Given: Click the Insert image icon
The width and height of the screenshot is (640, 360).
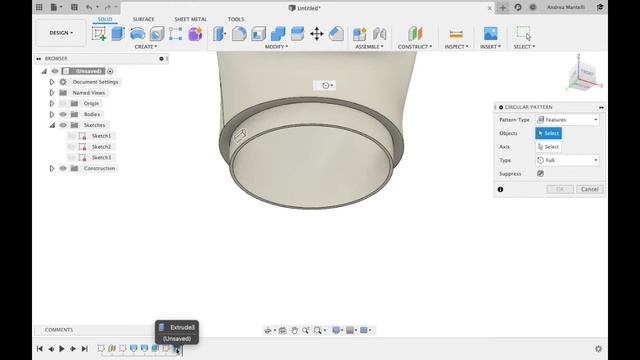Looking at the screenshot, I should (491, 33).
